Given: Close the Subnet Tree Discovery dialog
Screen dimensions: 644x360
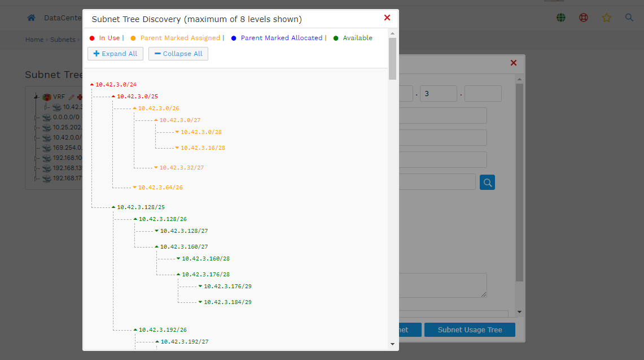Looking at the screenshot, I should (387, 18).
